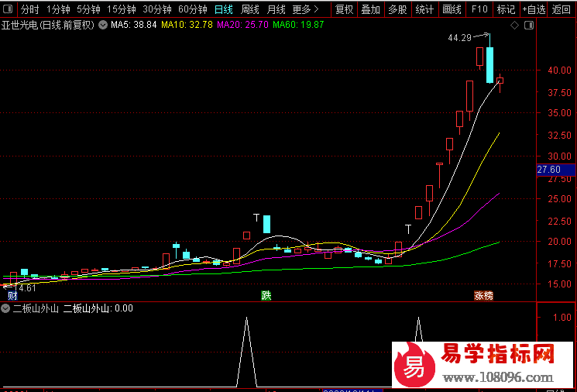
Task: Click the T marker above the cyan candle
Action: pyautogui.click(x=256, y=218)
